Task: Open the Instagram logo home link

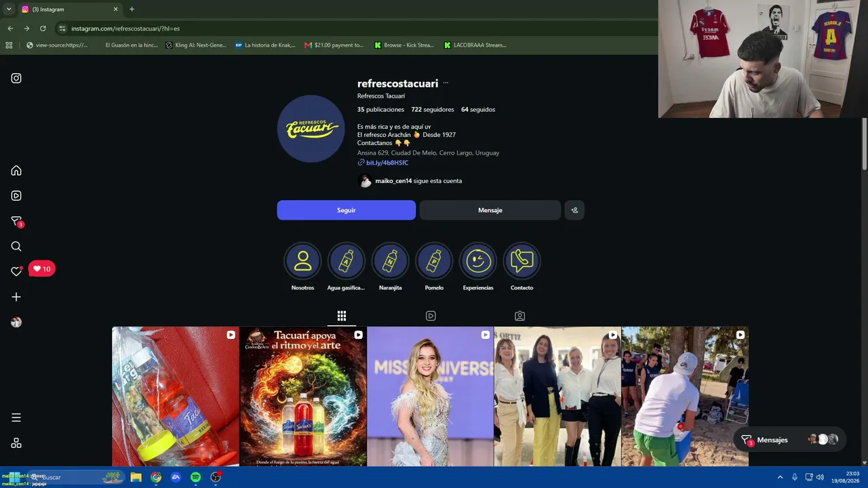Action: tap(16, 78)
